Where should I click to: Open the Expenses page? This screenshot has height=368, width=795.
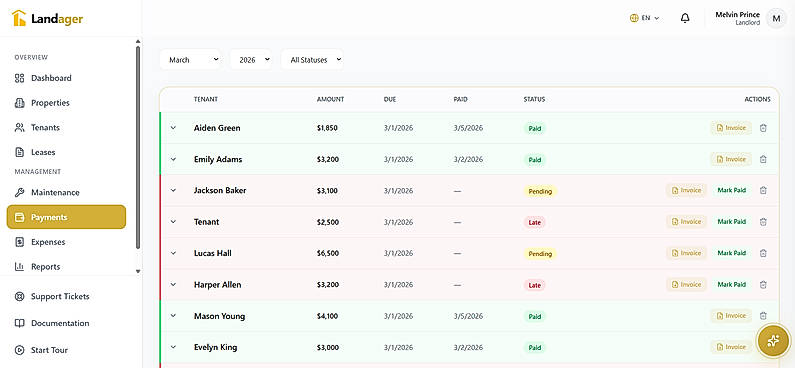click(x=66, y=242)
